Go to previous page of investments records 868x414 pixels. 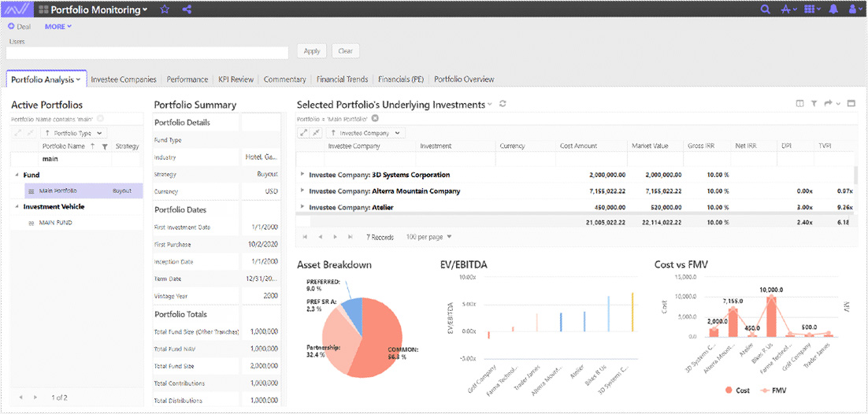point(320,237)
